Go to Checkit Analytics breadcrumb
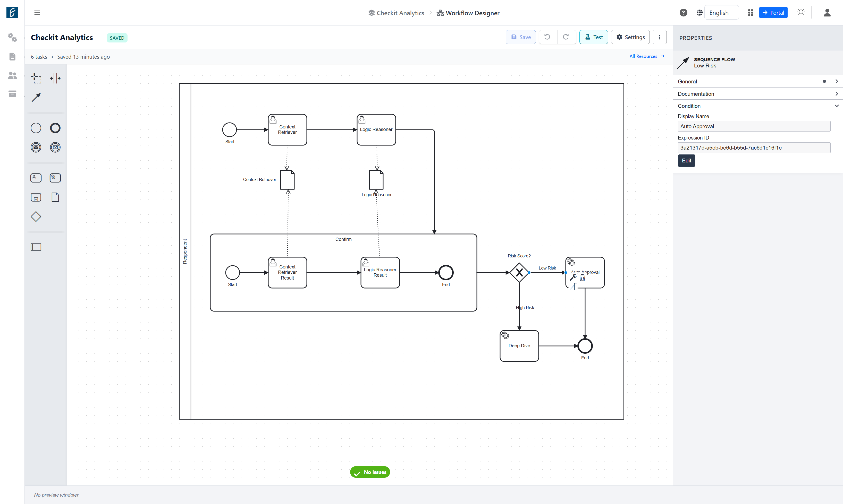843x504 pixels. (x=396, y=13)
